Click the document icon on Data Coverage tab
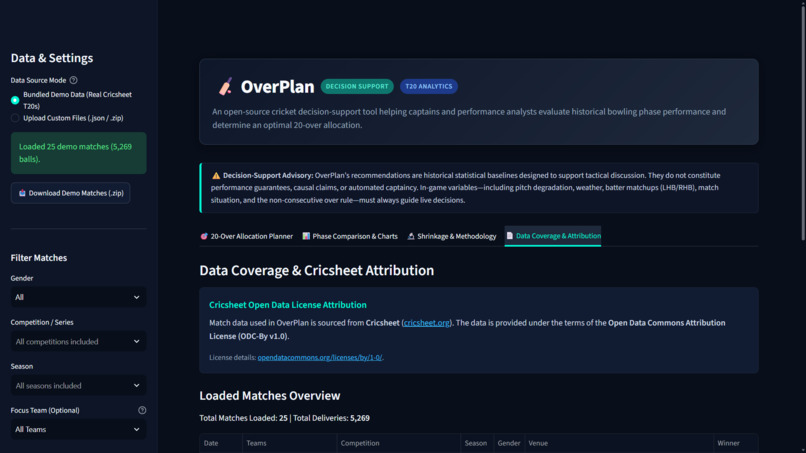The image size is (806, 453). [509, 235]
